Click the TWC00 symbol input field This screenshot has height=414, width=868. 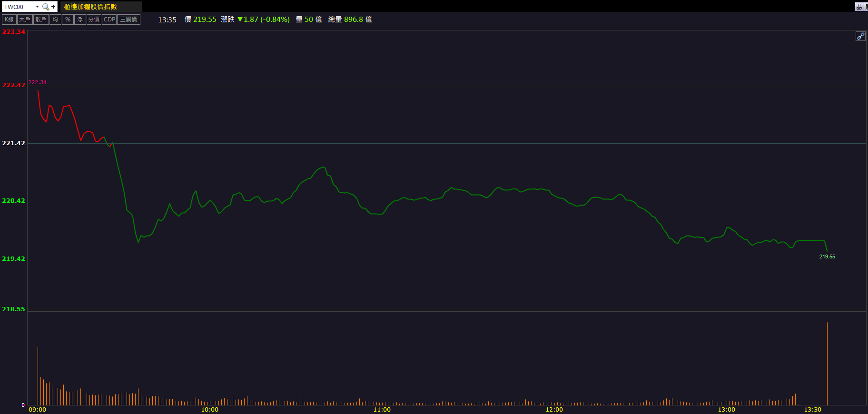point(18,7)
